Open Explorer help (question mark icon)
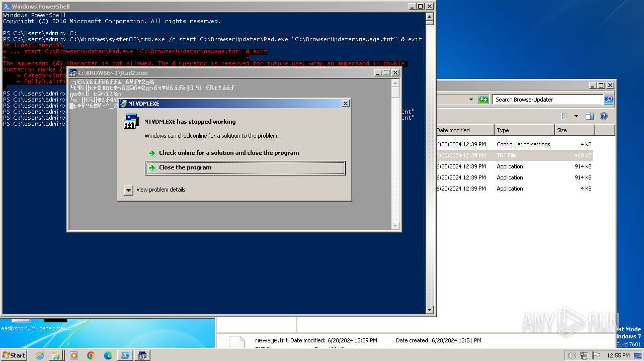The height and width of the screenshot is (362, 644). coord(604,116)
